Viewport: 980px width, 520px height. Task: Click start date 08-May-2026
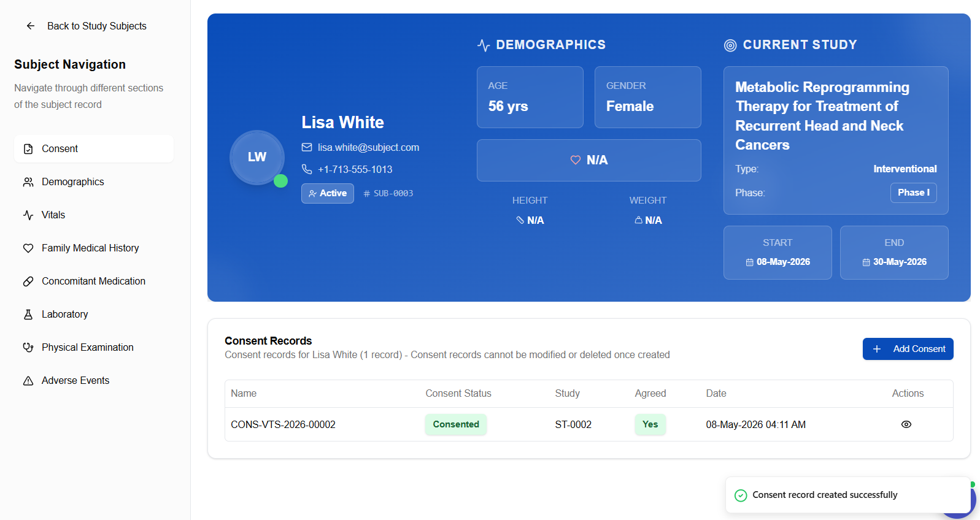click(783, 262)
